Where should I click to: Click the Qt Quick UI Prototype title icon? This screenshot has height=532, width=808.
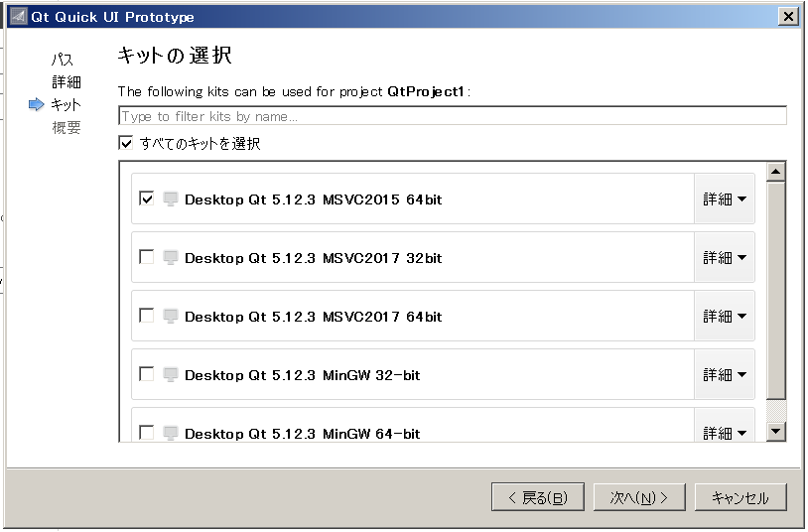[18, 17]
